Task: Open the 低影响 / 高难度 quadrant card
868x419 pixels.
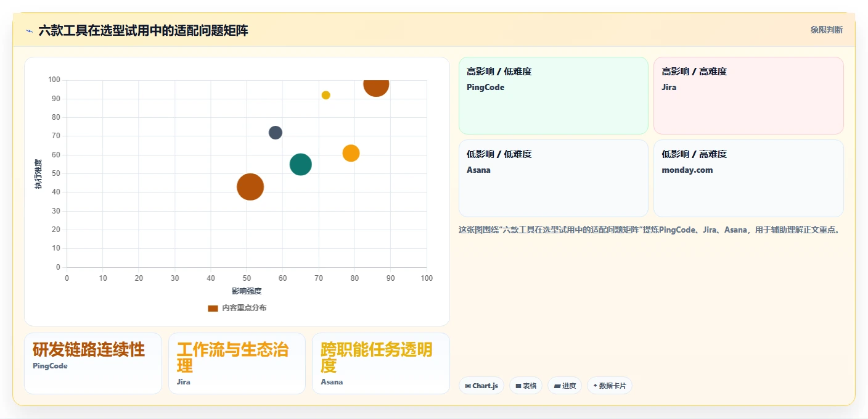Action: (x=748, y=178)
